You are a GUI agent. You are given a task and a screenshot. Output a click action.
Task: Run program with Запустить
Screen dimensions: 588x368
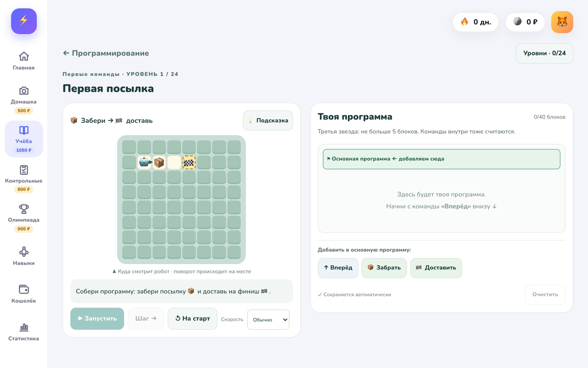click(x=97, y=319)
